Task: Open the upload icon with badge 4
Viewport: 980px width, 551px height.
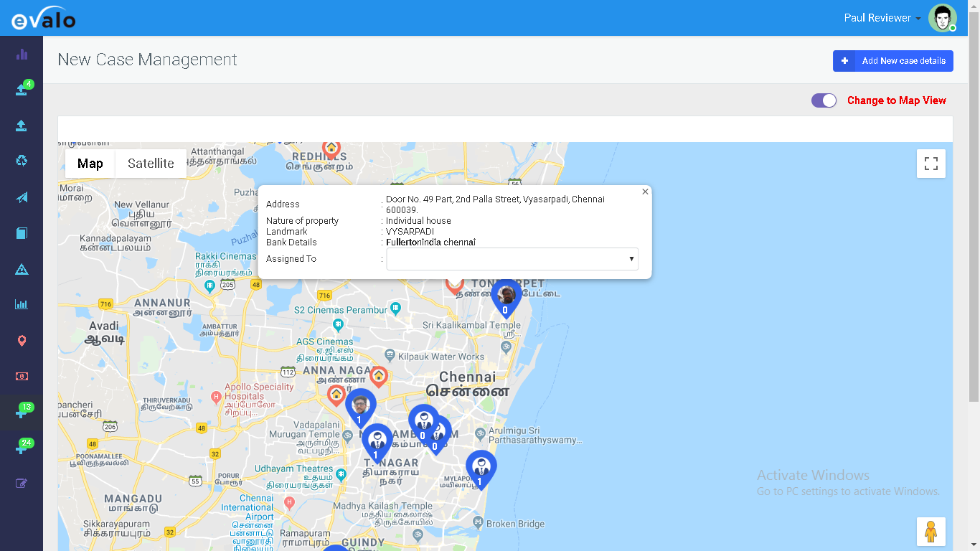Action: [x=22, y=90]
